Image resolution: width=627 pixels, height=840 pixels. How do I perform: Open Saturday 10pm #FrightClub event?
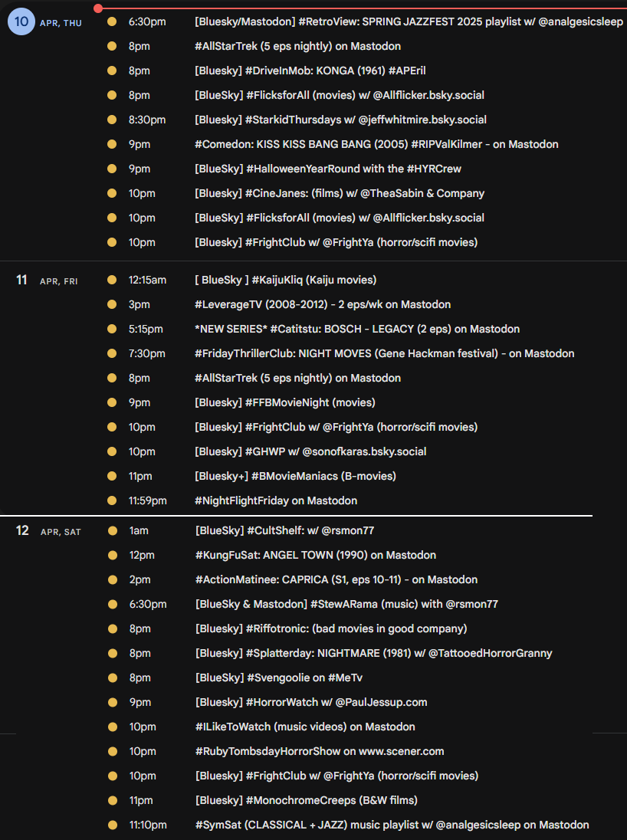click(x=337, y=776)
